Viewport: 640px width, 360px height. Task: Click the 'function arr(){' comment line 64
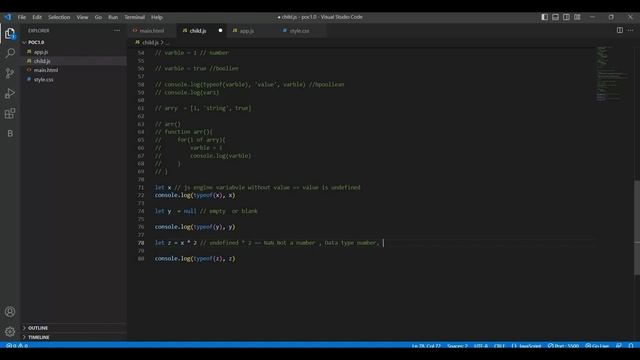coord(184,132)
